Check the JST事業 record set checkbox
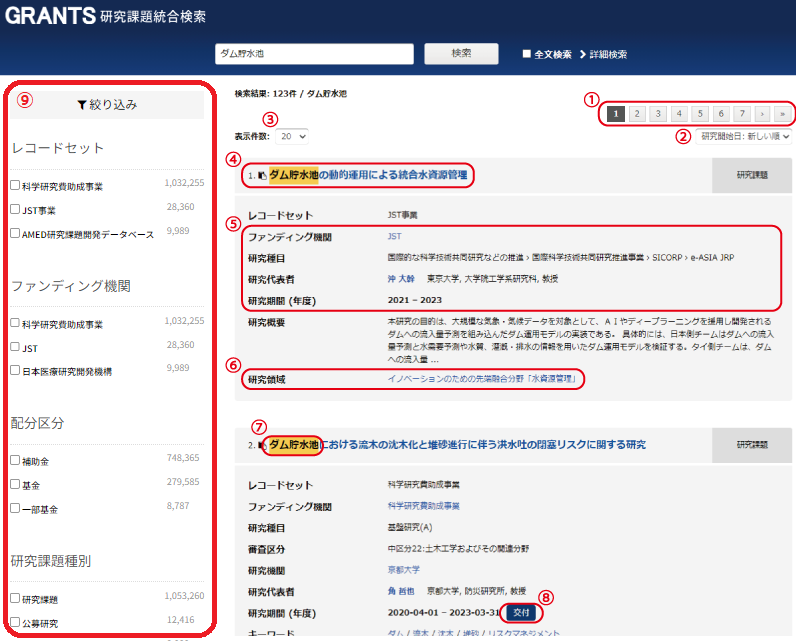The height and width of the screenshot is (641, 796). [x=15, y=209]
